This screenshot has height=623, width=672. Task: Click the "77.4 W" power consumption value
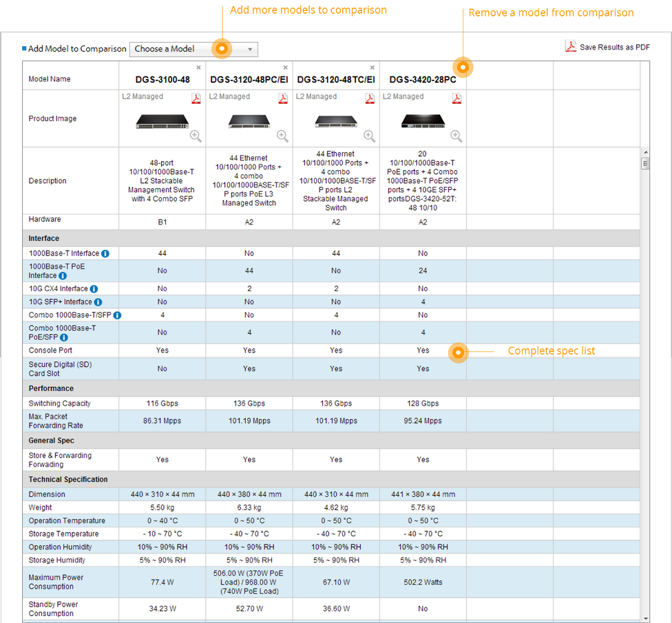coord(162,582)
